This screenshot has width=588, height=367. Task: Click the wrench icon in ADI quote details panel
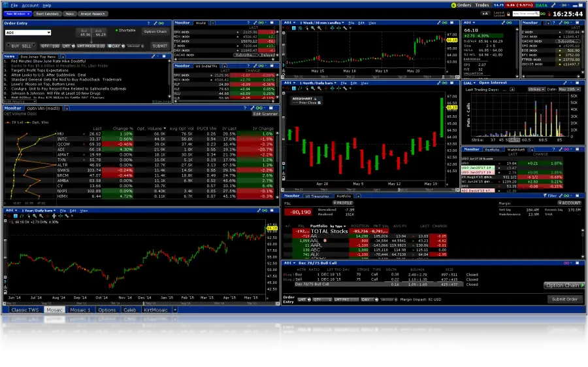click(x=502, y=22)
